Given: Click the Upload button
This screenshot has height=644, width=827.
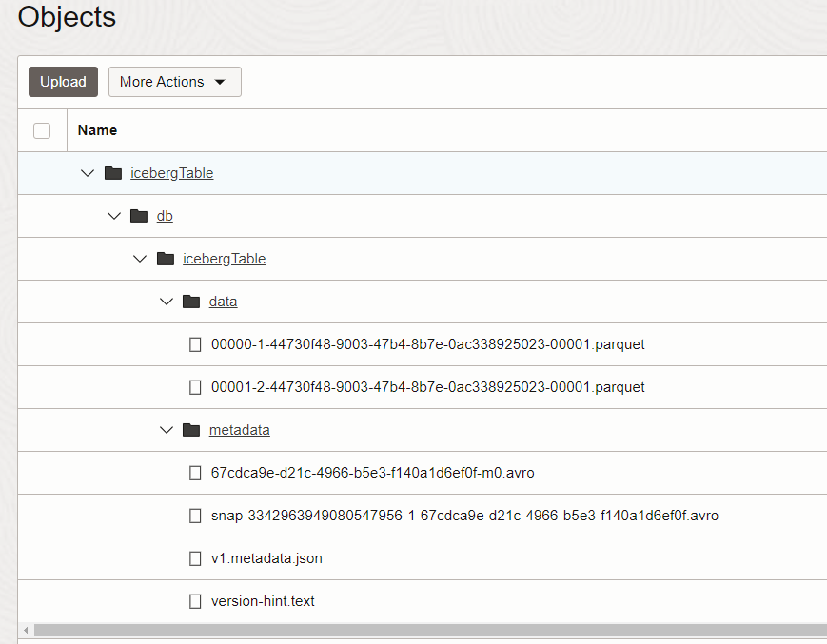Looking at the screenshot, I should click(63, 82).
